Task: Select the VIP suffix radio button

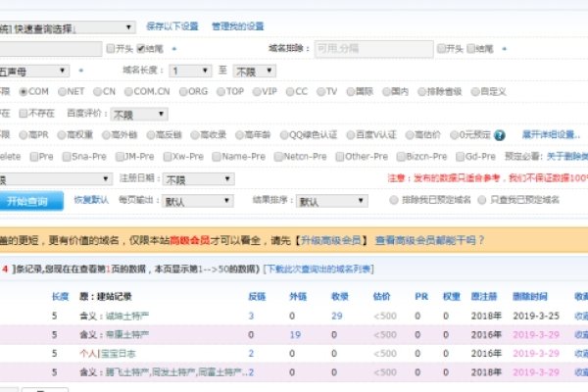Action: [257, 92]
